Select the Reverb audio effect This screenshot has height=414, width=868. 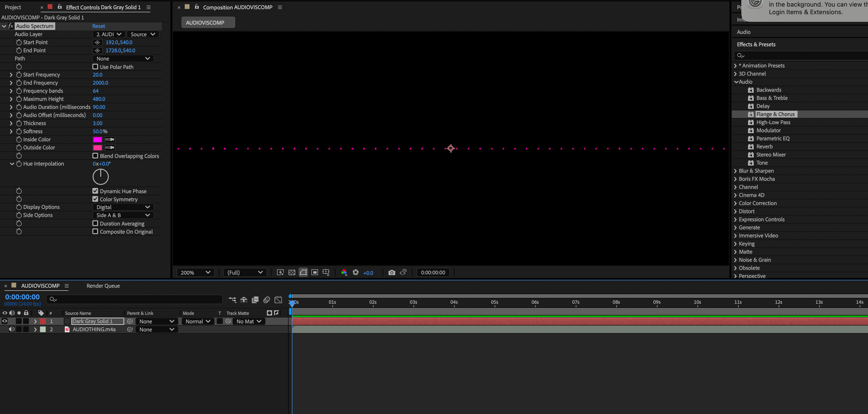764,147
